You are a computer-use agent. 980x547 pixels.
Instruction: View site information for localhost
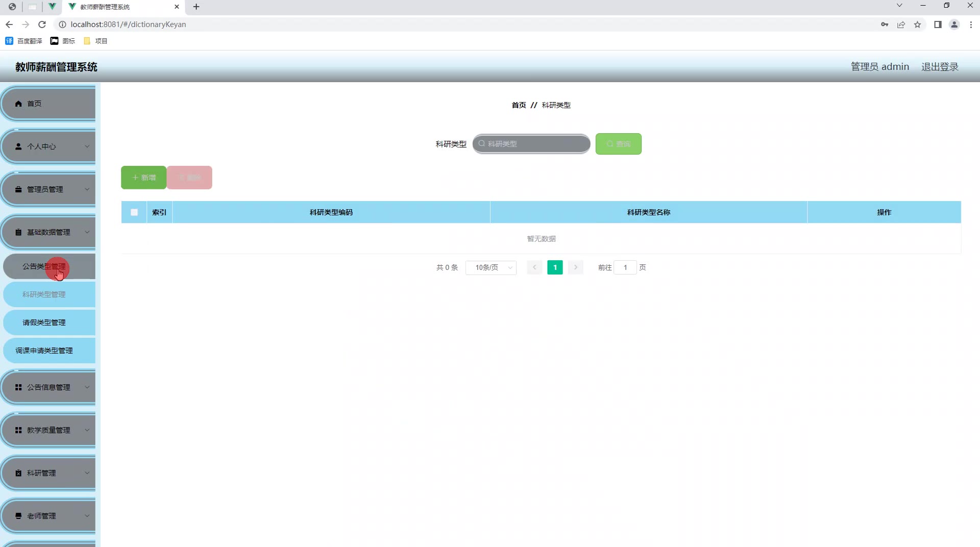pyautogui.click(x=62, y=24)
